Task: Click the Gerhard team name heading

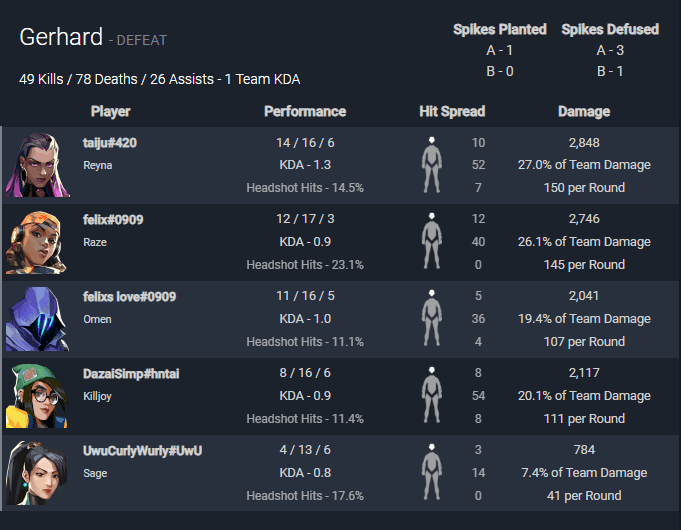Action: 61,37
